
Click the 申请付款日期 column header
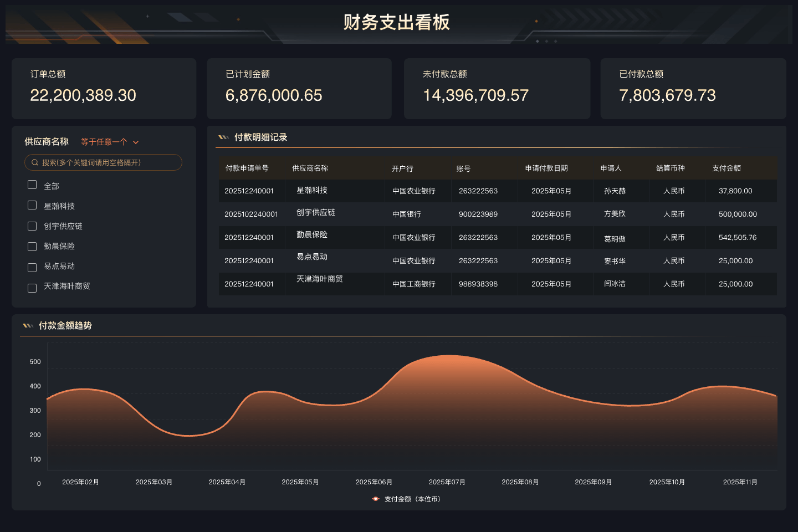pyautogui.click(x=546, y=168)
